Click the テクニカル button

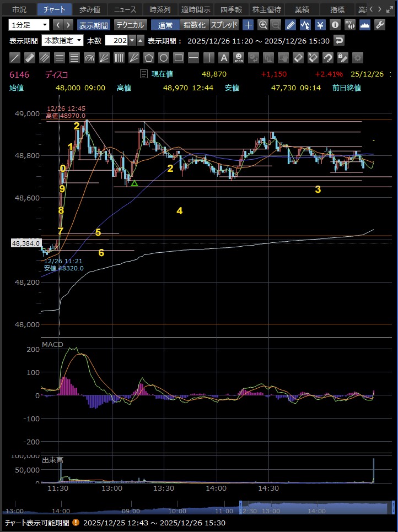point(130,25)
